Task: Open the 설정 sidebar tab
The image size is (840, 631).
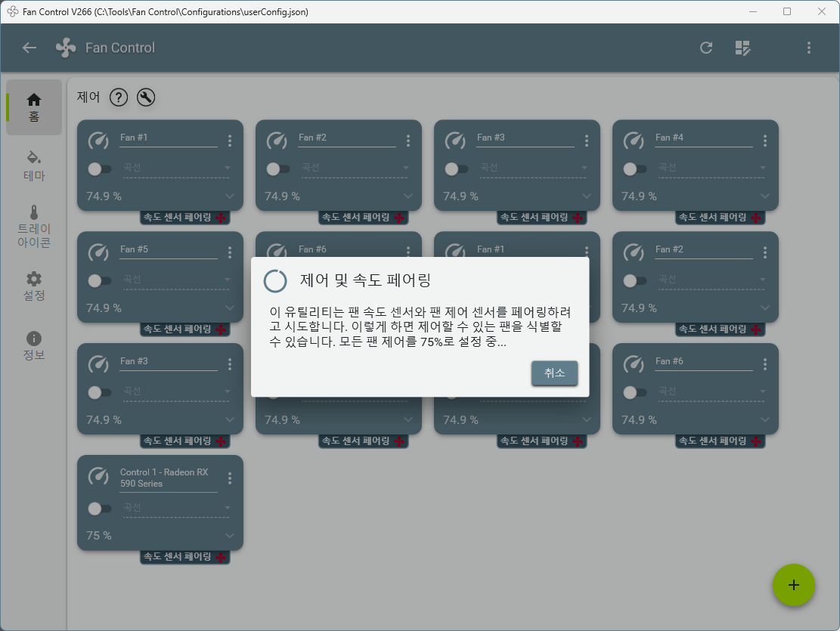Action: click(34, 286)
